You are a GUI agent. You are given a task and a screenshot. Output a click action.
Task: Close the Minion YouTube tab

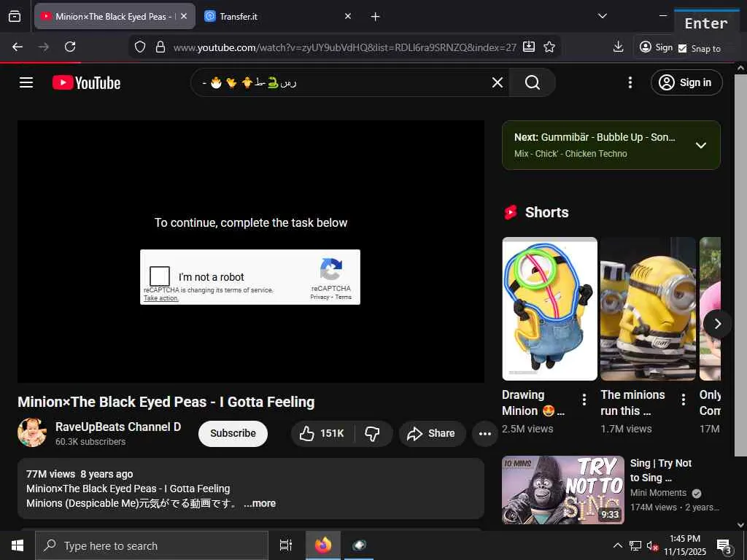pyautogui.click(x=184, y=16)
